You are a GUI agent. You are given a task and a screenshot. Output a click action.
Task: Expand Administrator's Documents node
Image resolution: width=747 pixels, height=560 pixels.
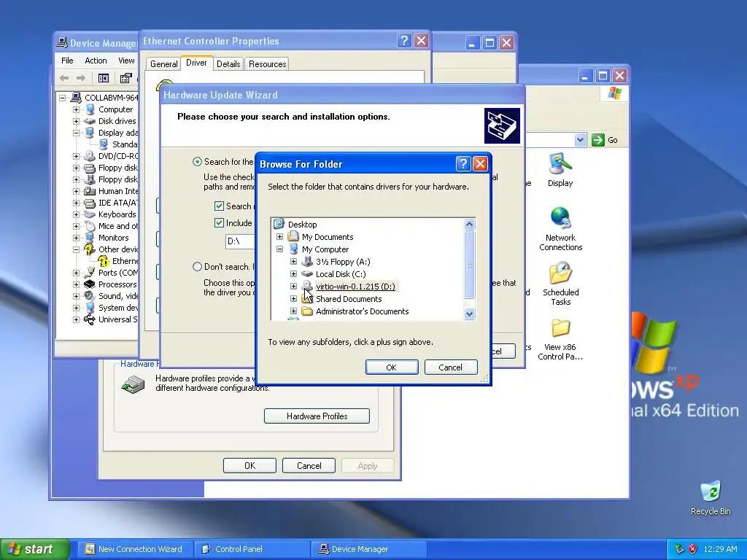[x=293, y=311]
